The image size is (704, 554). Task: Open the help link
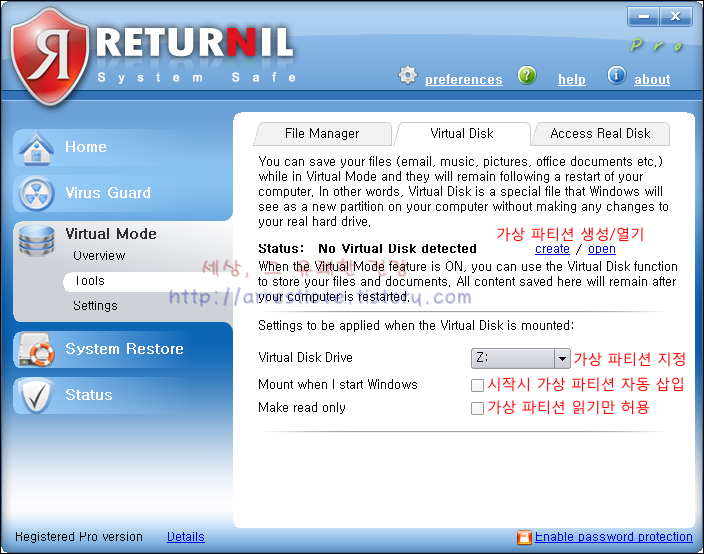(x=572, y=79)
